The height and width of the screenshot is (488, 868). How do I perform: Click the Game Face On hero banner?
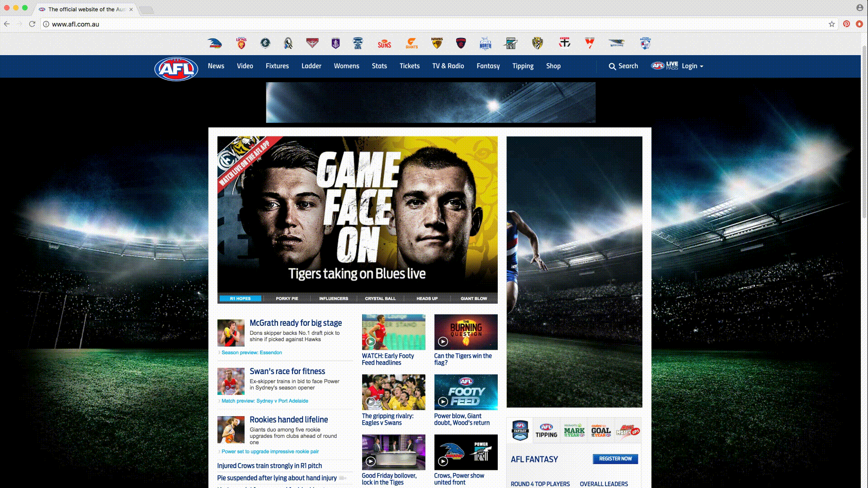pyautogui.click(x=357, y=215)
